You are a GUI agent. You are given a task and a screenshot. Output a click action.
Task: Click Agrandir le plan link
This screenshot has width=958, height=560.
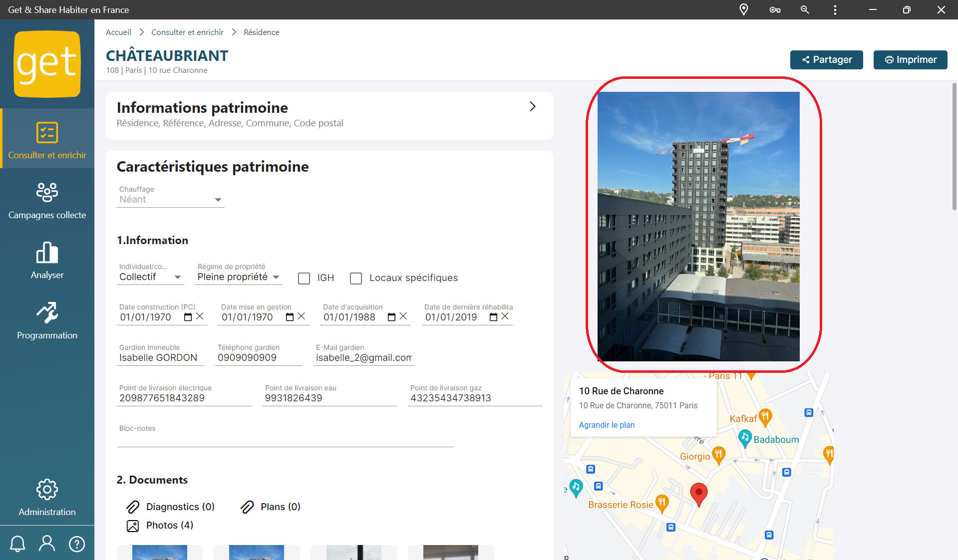607,425
